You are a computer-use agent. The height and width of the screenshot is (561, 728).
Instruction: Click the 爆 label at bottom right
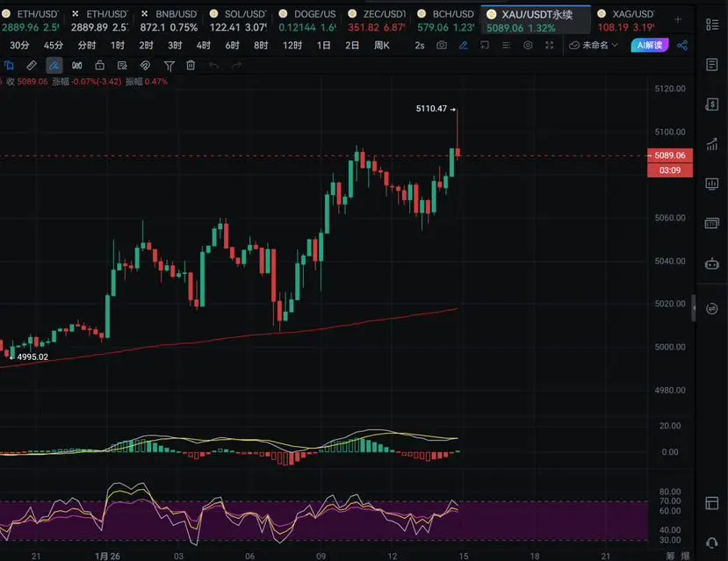point(685,556)
